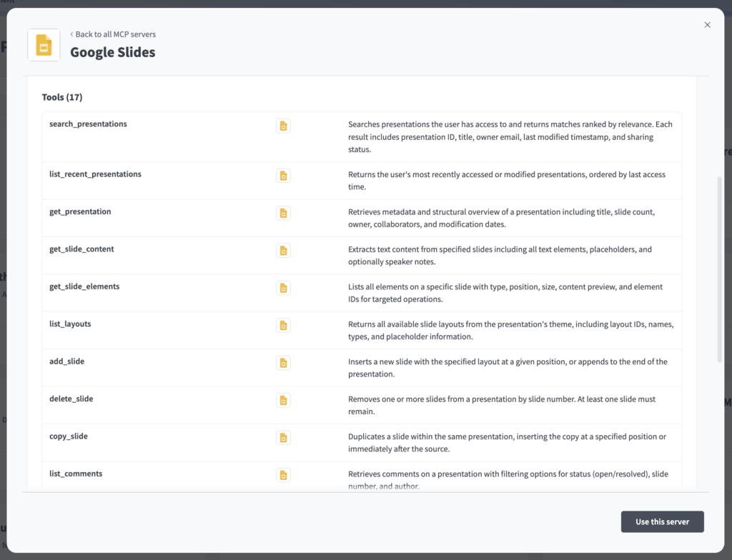732x560 pixels.
Task: Click the Slides icon beside get_presentation
Action: pos(283,214)
